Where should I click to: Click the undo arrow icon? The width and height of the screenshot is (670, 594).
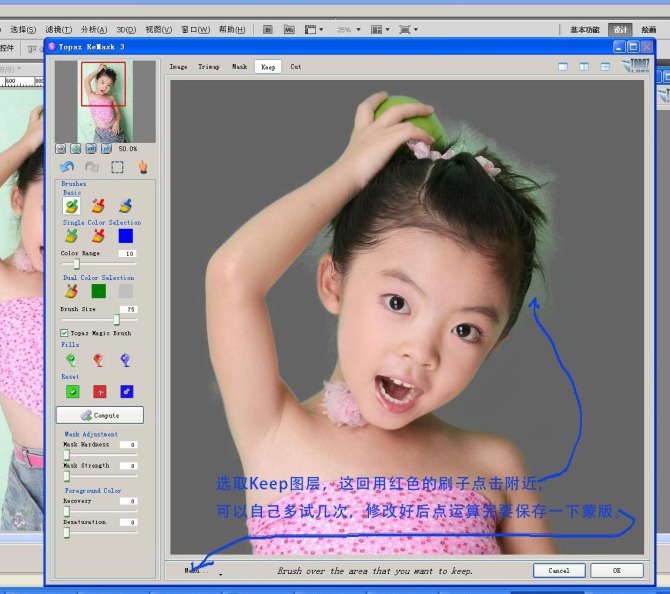coord(67,167)
